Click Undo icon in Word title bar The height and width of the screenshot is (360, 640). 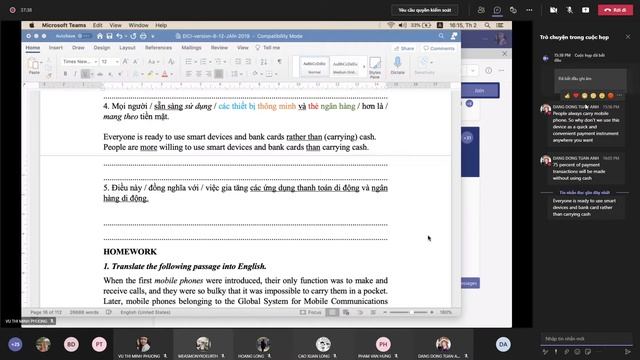tap(119, 36)
